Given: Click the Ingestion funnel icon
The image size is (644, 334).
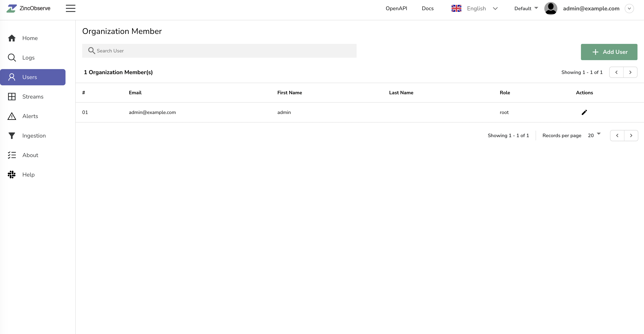Looking at the screenshot, I should (12, 136).
